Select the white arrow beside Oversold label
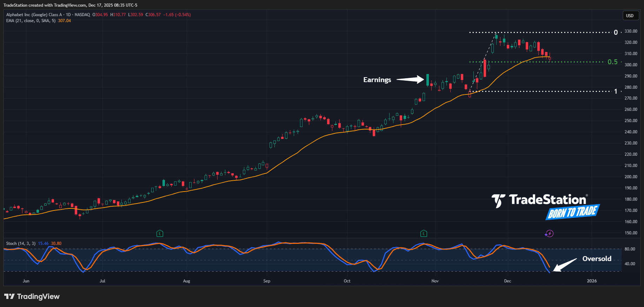The image size is (644, 307). click(x=565, y=265)
